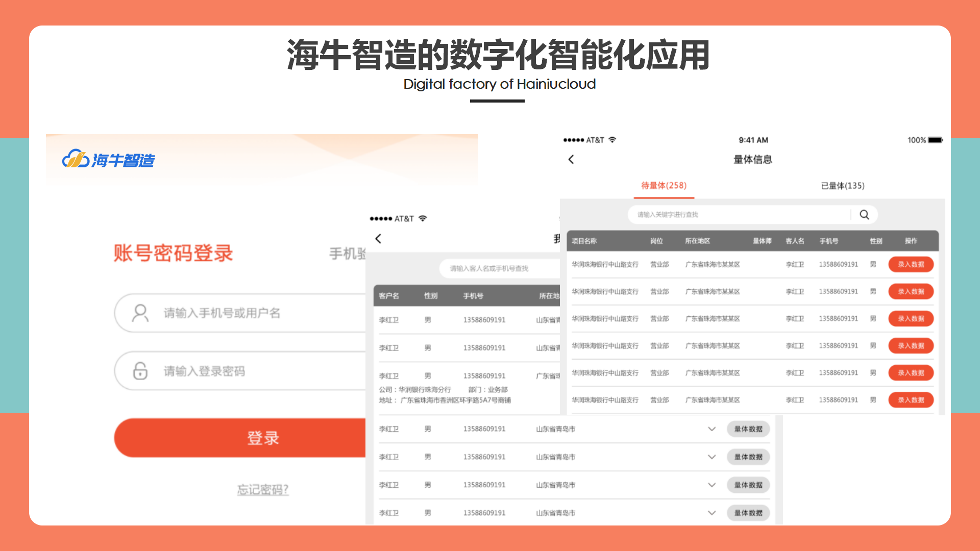Expand third 山东省青岛市 row chevron
980x551 pixels.
tap(712, 485)
